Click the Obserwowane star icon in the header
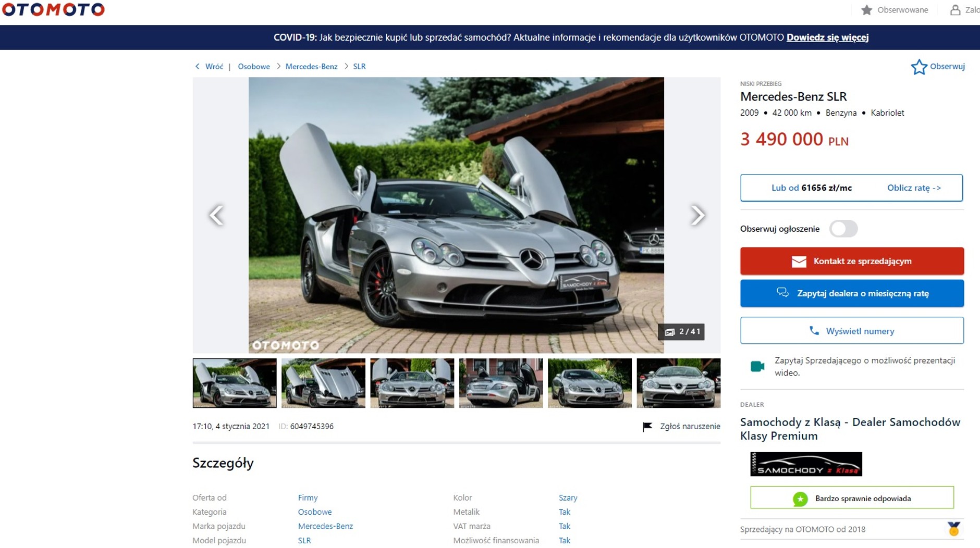This screenshot has width=980, height=548. pos(867,9)
